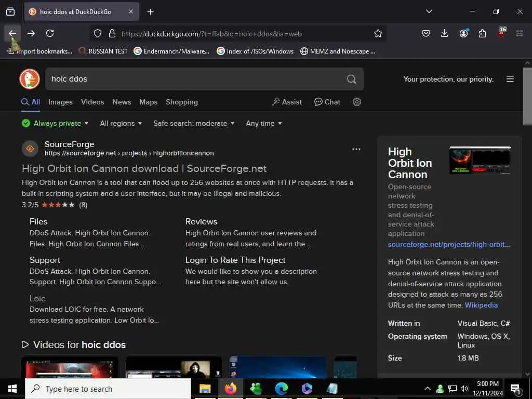
Task: Open the shield tracking protection icon
Action: tap(98, 34)
